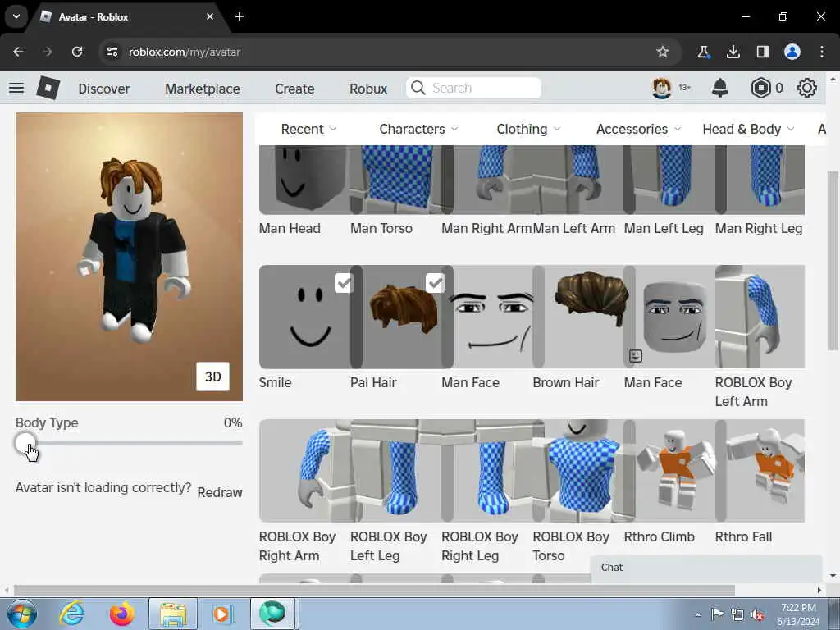The width and height of the screenshot is (840, 630).
Task: Open Chrome three-dot menu
Action: 822,52
